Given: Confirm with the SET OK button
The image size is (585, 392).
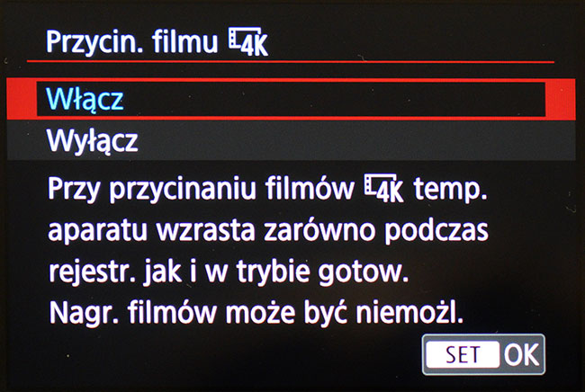Looking at the screenshot, I should point(483,354).
